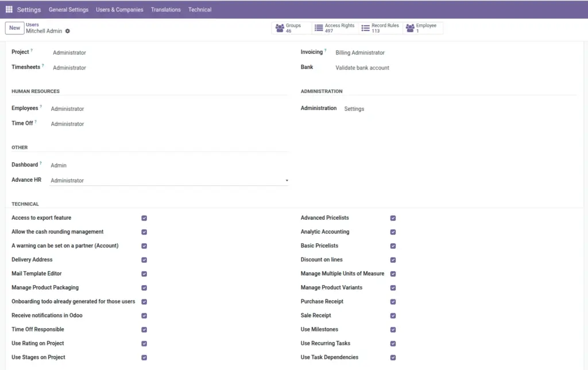
Task: Click the gear icon next to Mitchell Admin
Action: click(x=68, y=31)
